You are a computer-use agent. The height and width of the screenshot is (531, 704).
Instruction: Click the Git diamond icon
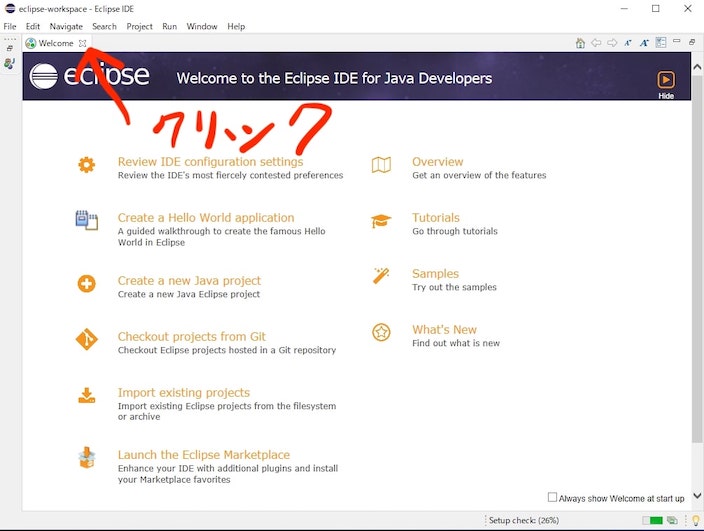(x=86, y=339)
